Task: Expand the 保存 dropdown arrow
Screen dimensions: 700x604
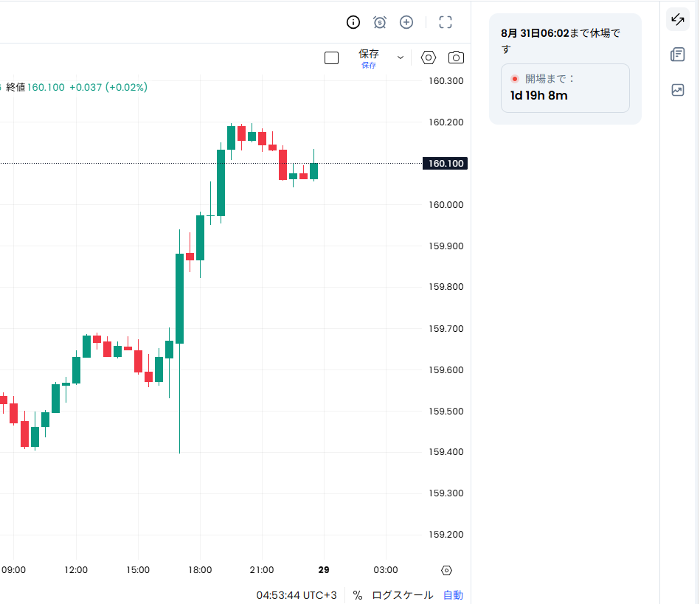Action: [x=401, y=58]
